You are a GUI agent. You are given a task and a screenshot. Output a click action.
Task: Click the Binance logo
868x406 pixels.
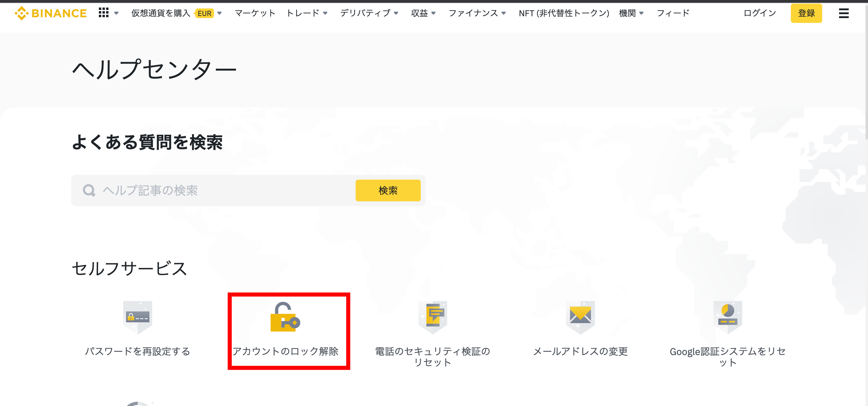tap(50, 13)
